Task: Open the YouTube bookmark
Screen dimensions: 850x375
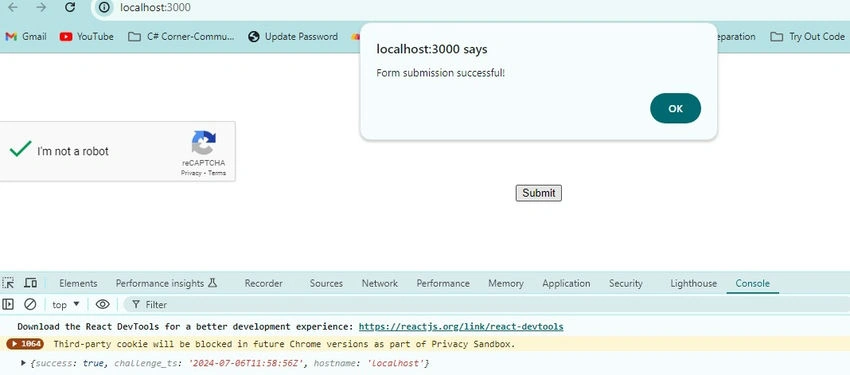Action: pos(87,37)
